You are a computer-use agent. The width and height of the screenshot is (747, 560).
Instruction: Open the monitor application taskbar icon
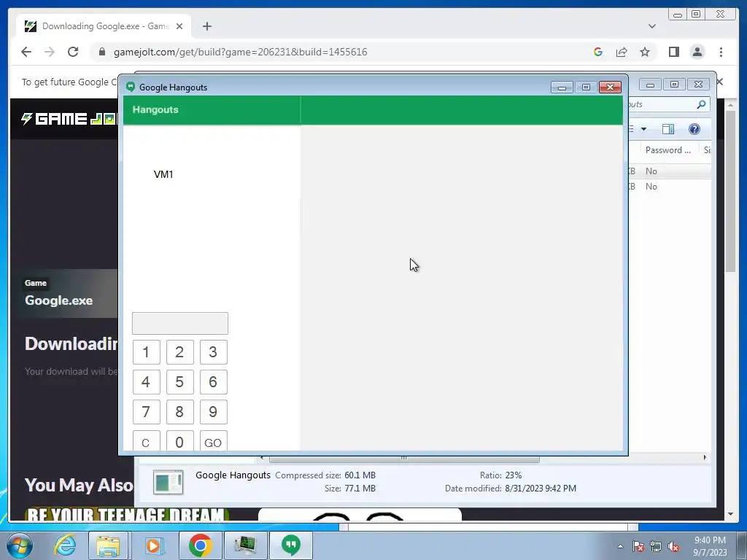[x=245, y=545]
